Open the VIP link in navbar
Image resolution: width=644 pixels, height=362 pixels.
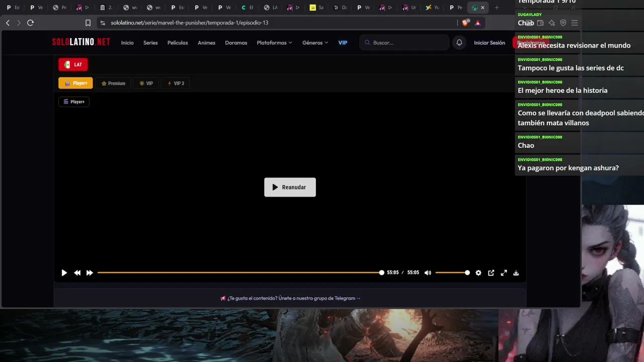pos(343,43)
